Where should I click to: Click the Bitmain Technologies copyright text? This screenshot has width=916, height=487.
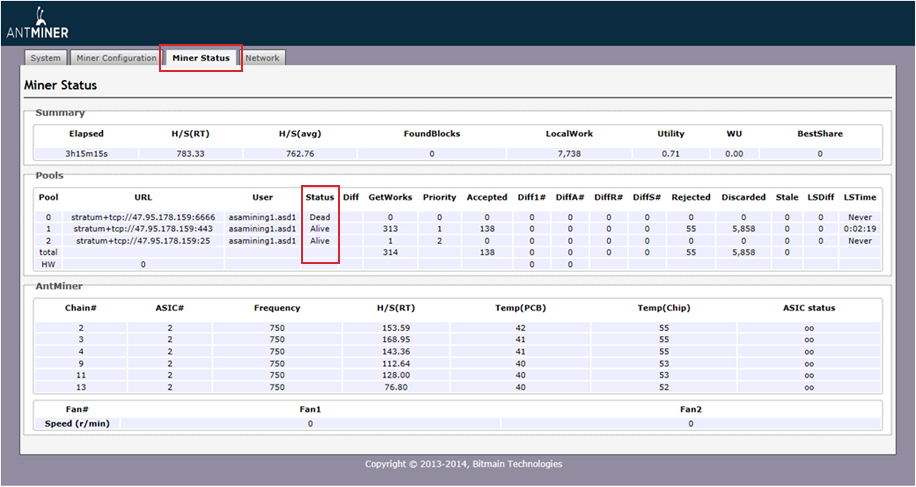click(464, 464)
